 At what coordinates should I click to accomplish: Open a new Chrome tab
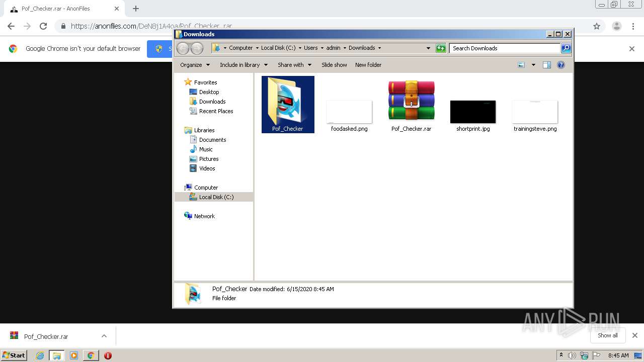tap(136, 9)
